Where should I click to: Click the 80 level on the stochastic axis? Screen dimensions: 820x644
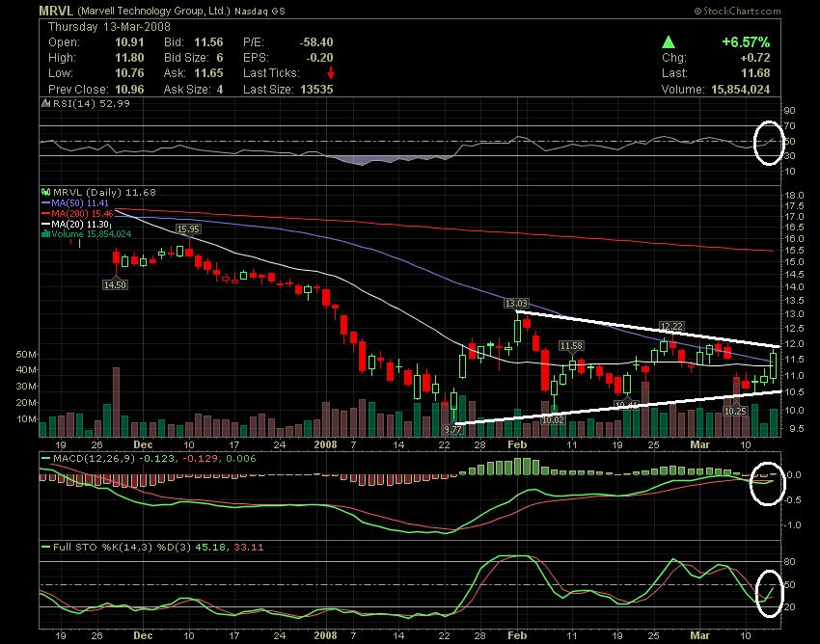click(789, 562)
